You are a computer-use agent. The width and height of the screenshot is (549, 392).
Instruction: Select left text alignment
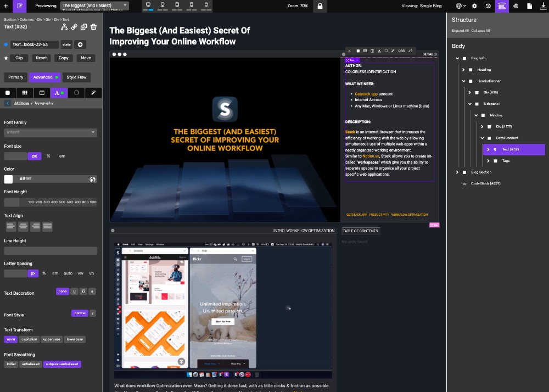click(x=11, y=226)
